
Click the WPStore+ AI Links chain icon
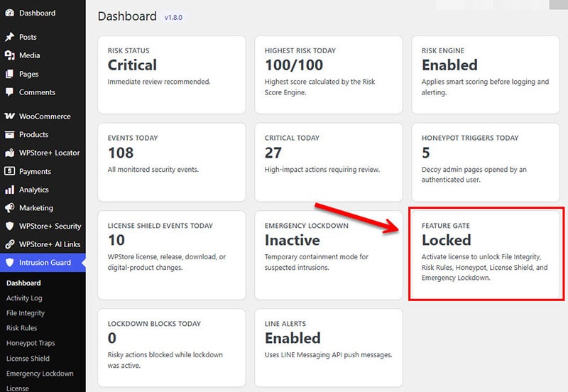[10, 244]
